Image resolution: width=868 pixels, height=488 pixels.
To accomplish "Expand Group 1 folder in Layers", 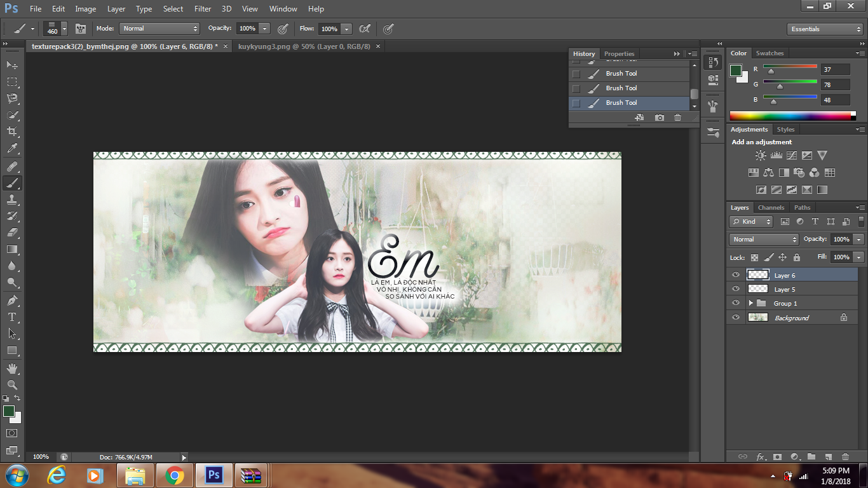I will tap(750, 303).
